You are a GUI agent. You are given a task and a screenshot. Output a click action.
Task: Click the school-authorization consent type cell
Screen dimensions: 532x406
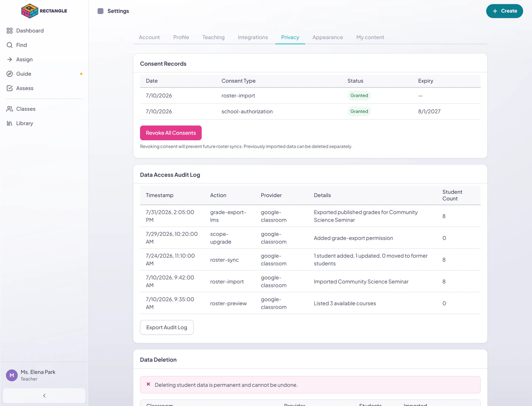247,111
